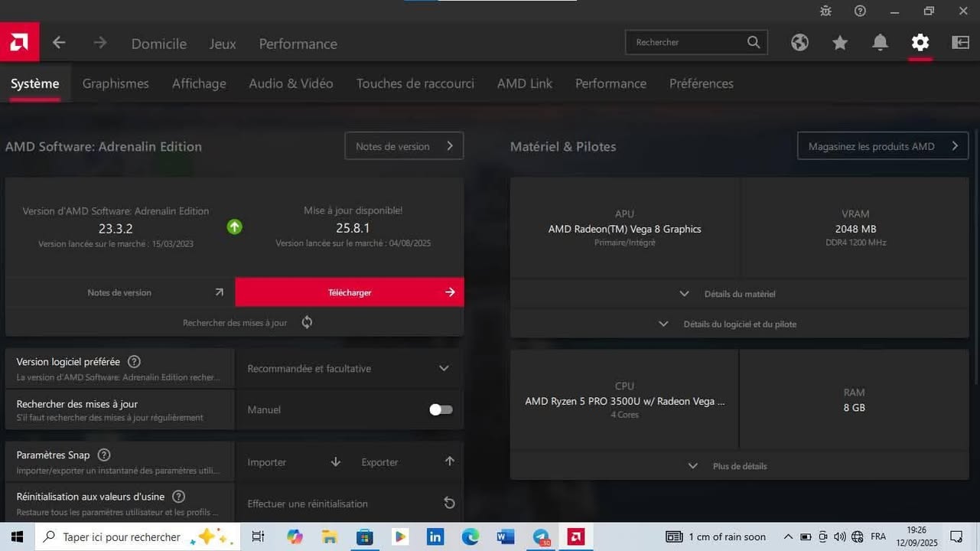Open notifications bell icon

[880, 43]
